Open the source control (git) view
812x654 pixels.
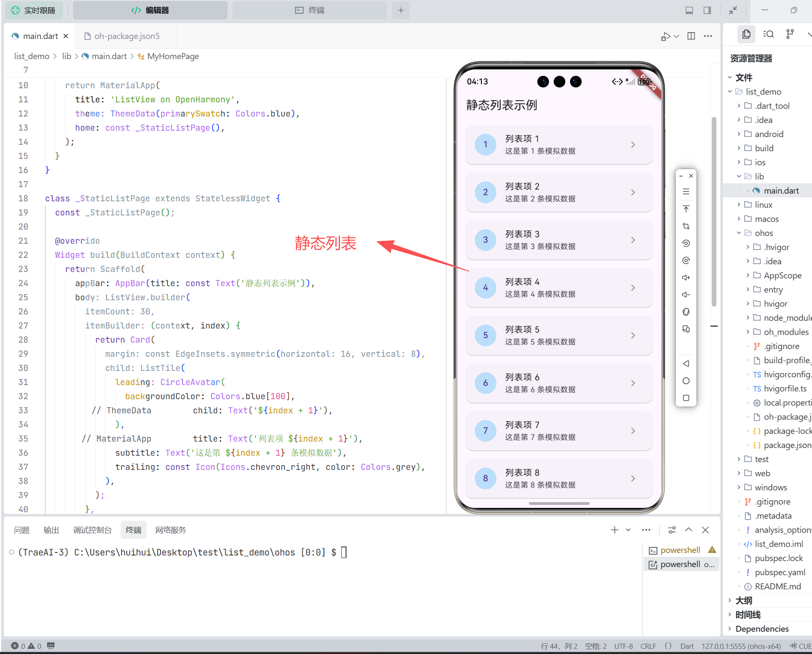click(x=790, y=34)
